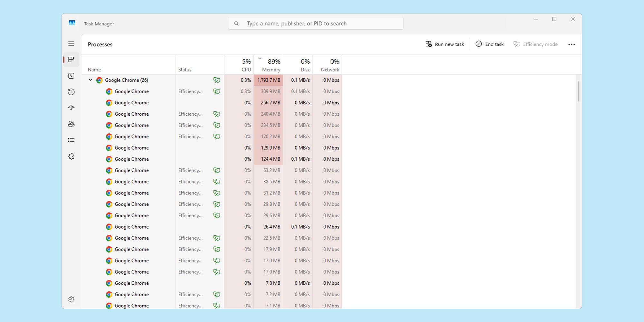Image resolution: width=644 pixels, height=322 pixels.
Task: Select the Processes sidebar icon
Action: tap(71, 60)
